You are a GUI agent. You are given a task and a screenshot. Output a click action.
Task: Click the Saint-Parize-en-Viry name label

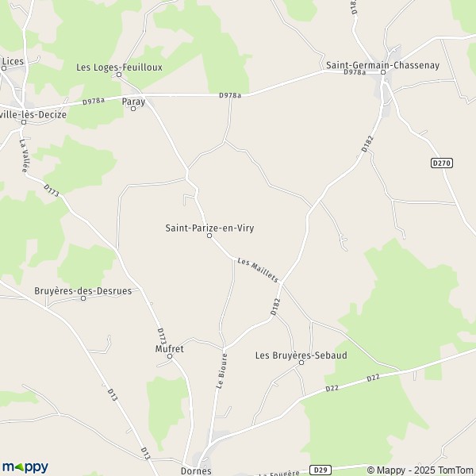(x=209, y=228)
